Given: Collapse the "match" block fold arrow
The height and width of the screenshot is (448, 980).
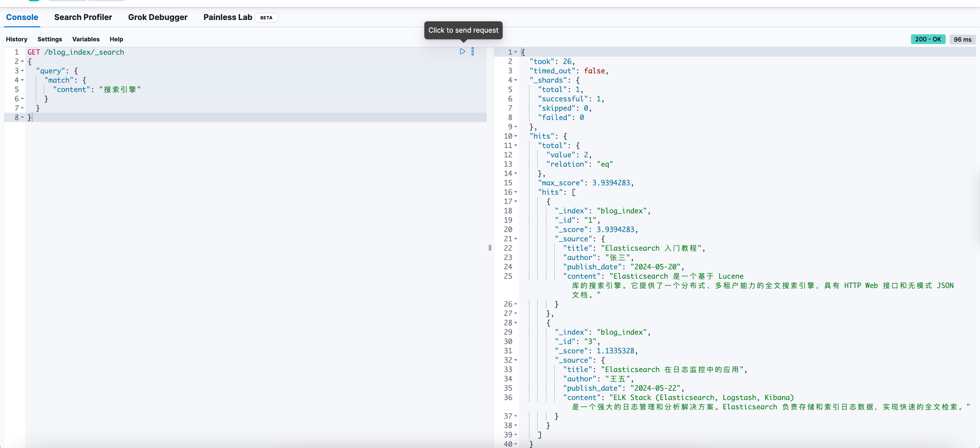Looking at the screenshot, I should click(22, 80).
